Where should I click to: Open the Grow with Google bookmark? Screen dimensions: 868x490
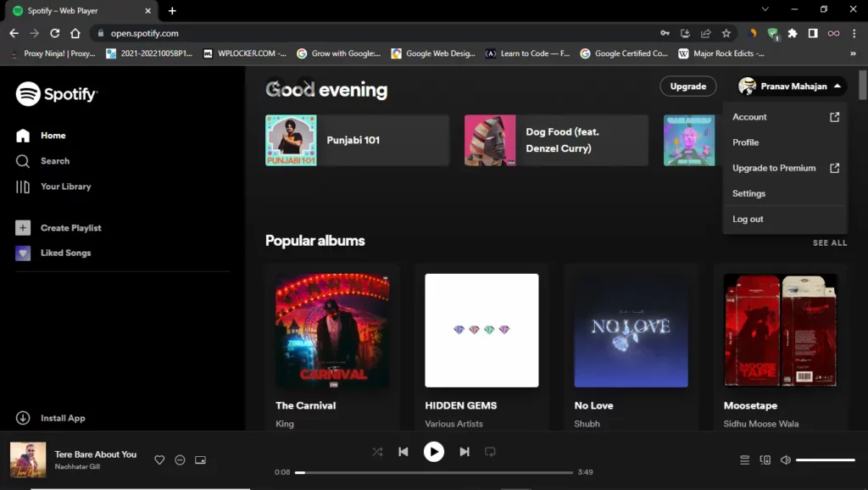[339, 53]
